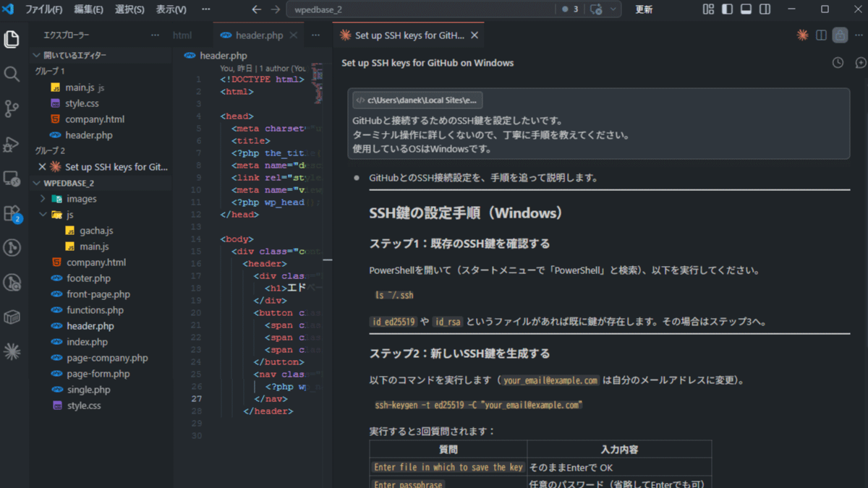Open main.js under グループ 1
Viewport: 868px width, 488px height.
click(101, 87)
